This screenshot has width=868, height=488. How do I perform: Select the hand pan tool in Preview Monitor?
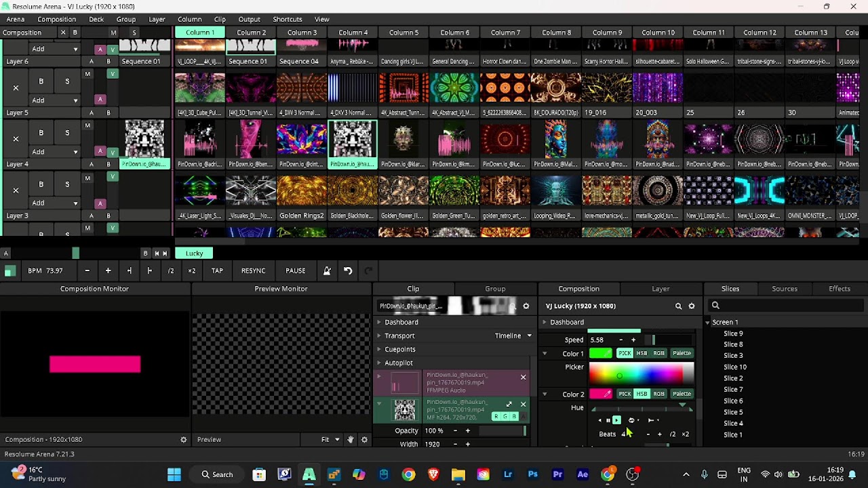[x=351, y=439]
